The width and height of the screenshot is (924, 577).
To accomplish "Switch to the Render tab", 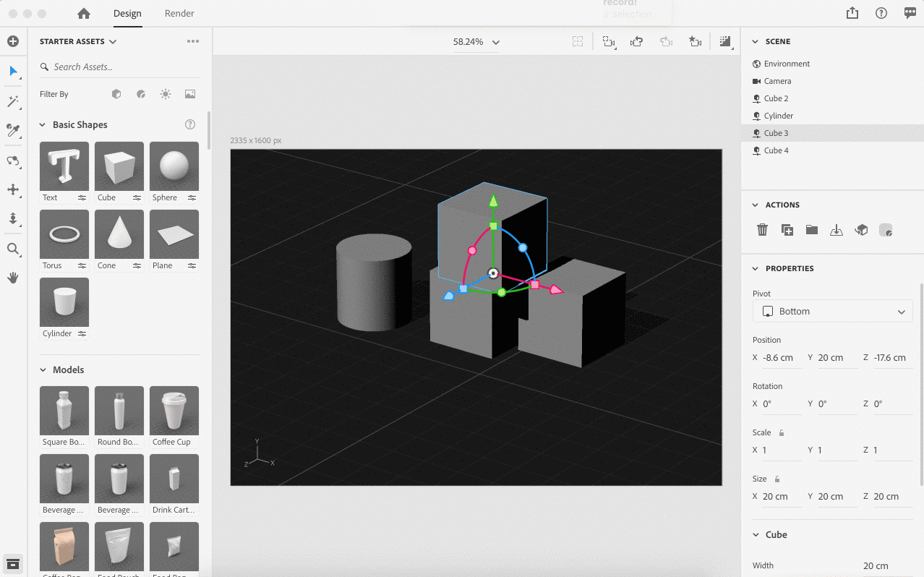I will [x=179, y=13].
